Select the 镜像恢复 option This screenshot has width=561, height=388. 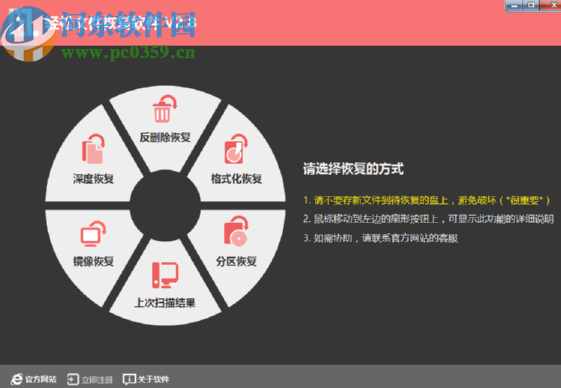pyautogui.click(x=93, y=261)
